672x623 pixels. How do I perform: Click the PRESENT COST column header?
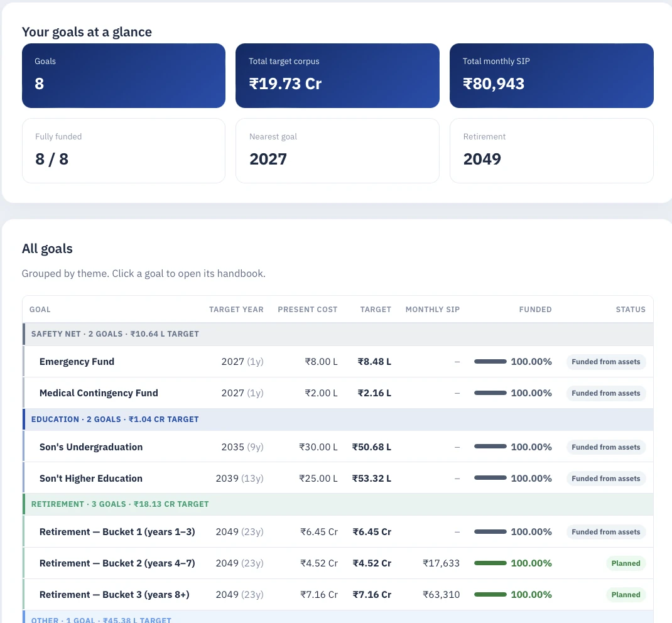pos(308,310)
